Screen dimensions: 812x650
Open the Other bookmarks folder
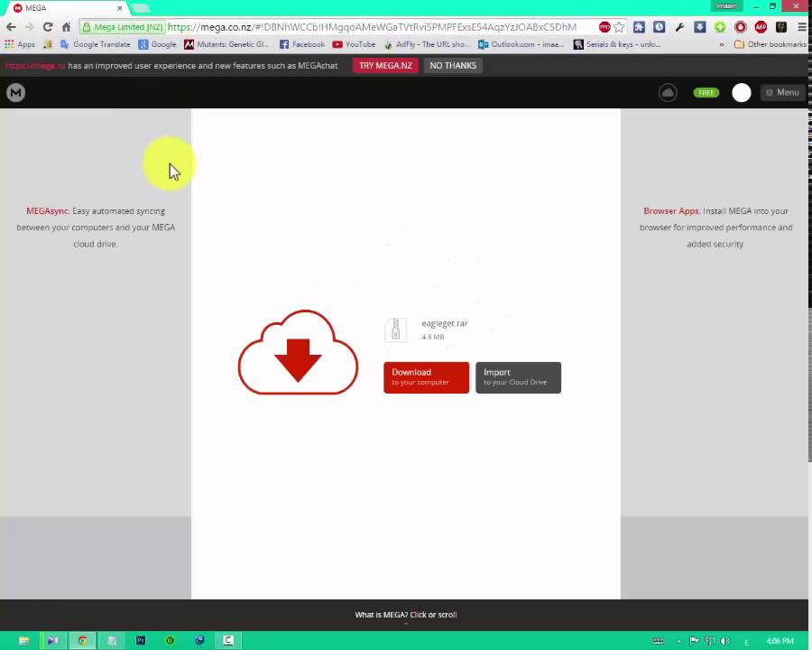[770, 44]
